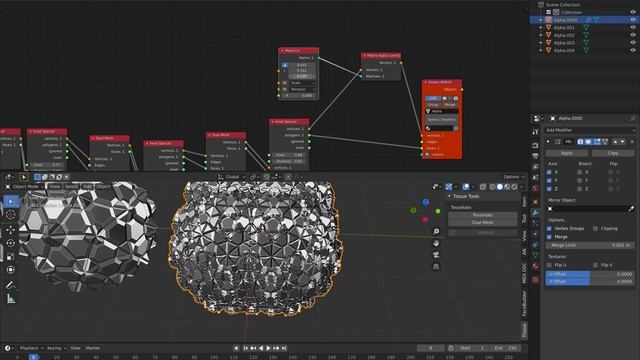This screenshot has width=640, height=360.
Task: Select the Scale tool
Action: [11, 257]
